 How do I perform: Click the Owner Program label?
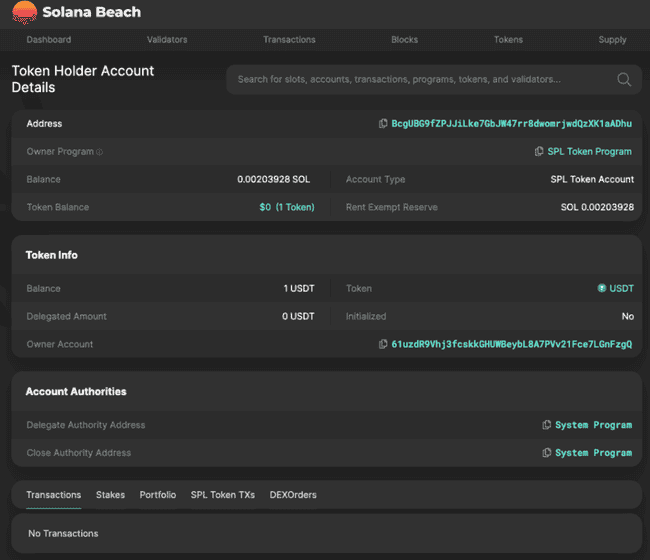(x=60, y=152)
